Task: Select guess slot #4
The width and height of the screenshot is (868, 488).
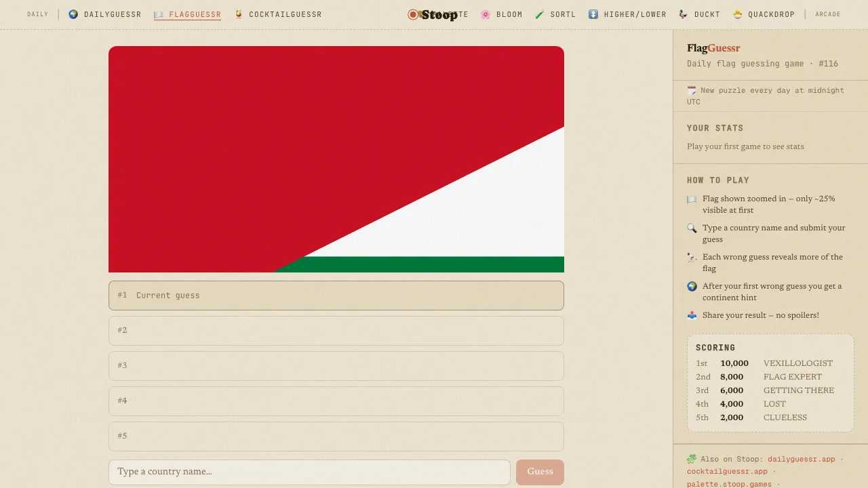Action: [336, 401]
